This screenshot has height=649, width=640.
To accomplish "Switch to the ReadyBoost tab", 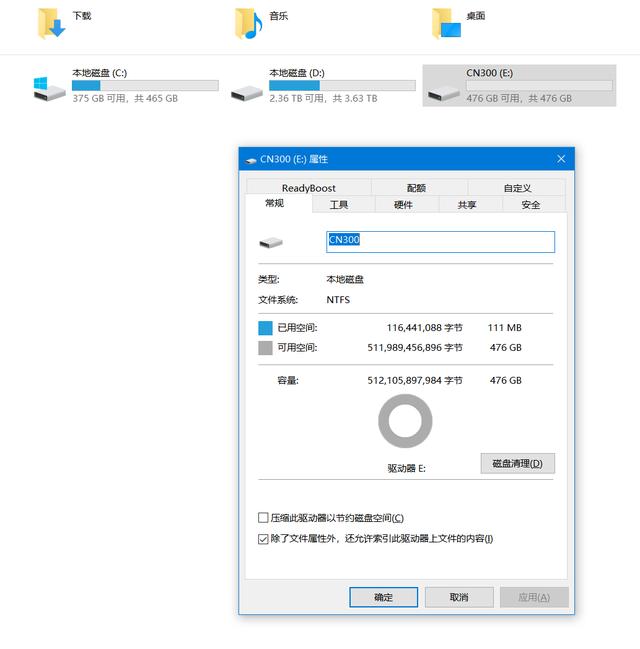I will 308,188.
